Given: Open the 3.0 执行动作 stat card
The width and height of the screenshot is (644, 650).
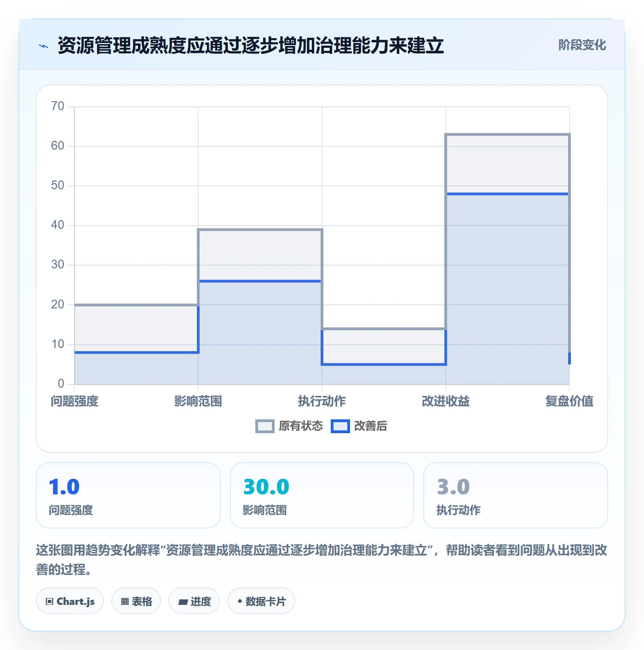Looking at the screenshot, I should coord(516,495).
